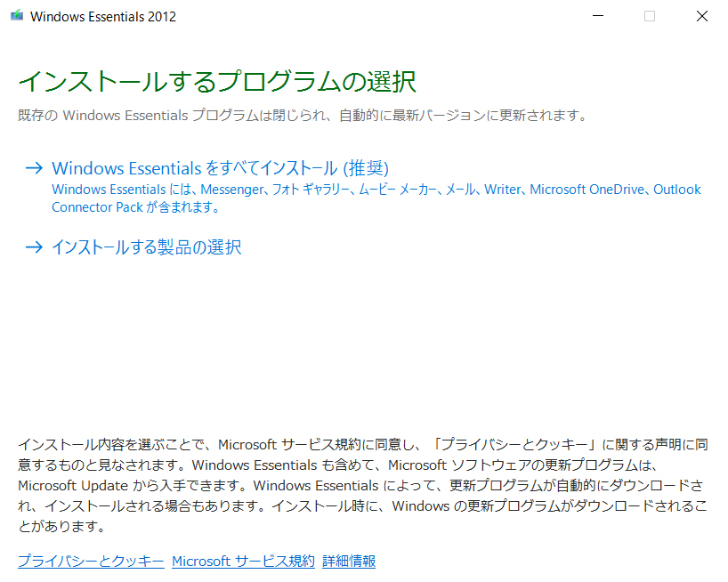
Task: Open the Microsoft サービス規約 link
Action: coord(243,562)
